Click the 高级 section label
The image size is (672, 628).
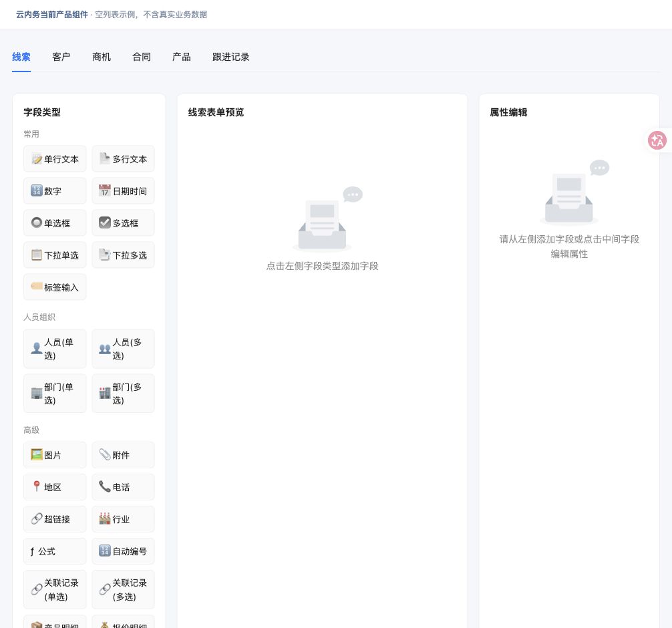31,430
